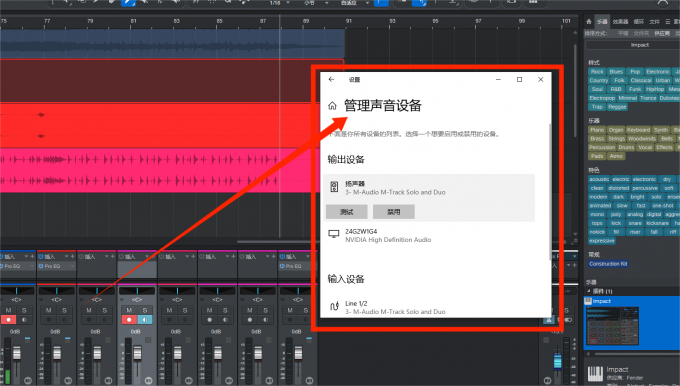The height and width of the screenshot is (386, 680).
Task: Click the 测试 button for the speaker
Action: (x=347, y=212)
